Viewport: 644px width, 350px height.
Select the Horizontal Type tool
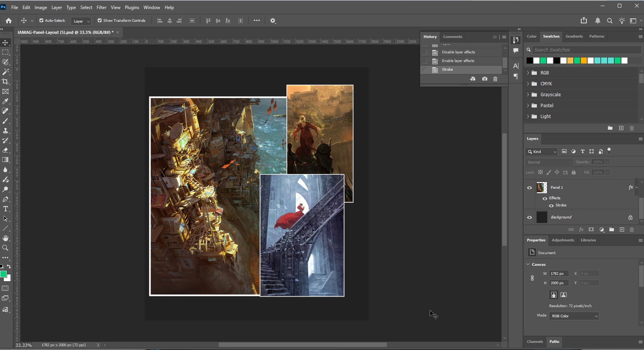coord(5,209)
